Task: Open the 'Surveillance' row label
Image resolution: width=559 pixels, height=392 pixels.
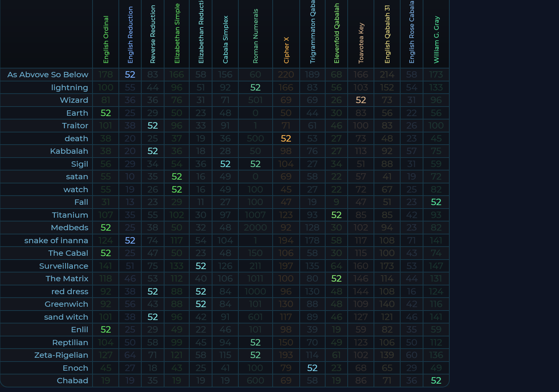Action: pyautogui.click(x=64, y=266)
